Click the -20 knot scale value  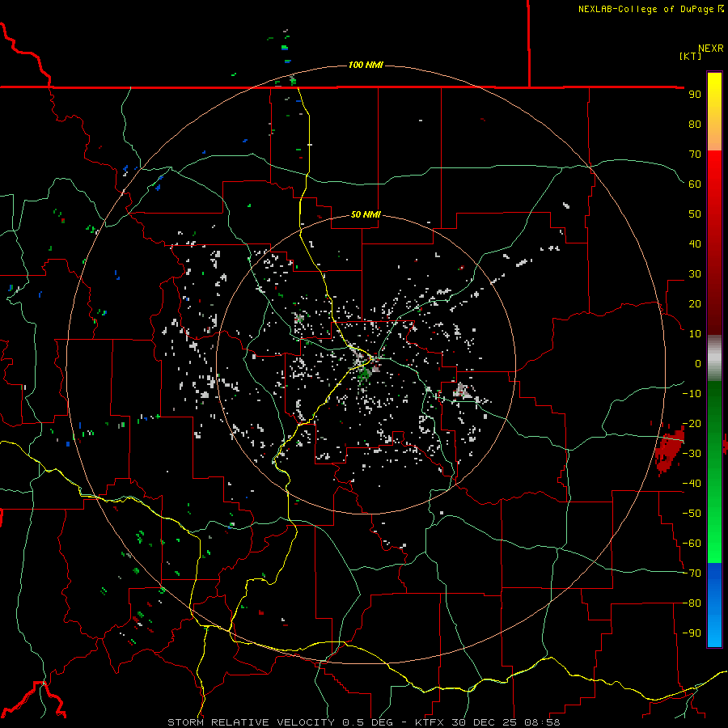click(x=692, y=424)
